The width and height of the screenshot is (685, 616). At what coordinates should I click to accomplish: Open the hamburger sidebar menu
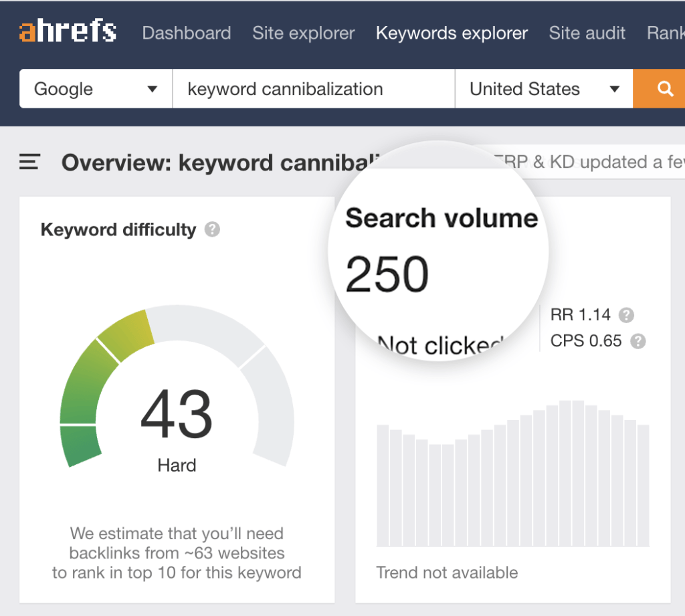30,162
